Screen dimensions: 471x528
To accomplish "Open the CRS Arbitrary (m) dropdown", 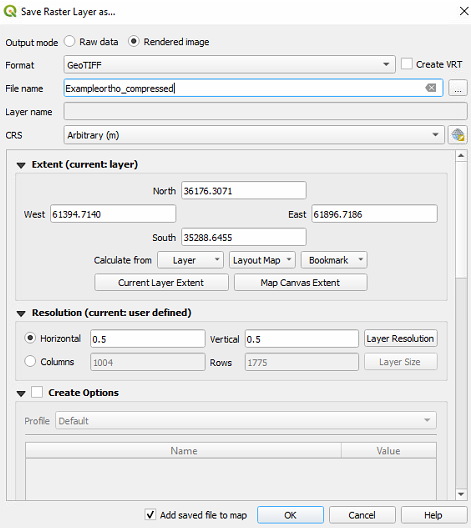I will click(x=254, y=135).
